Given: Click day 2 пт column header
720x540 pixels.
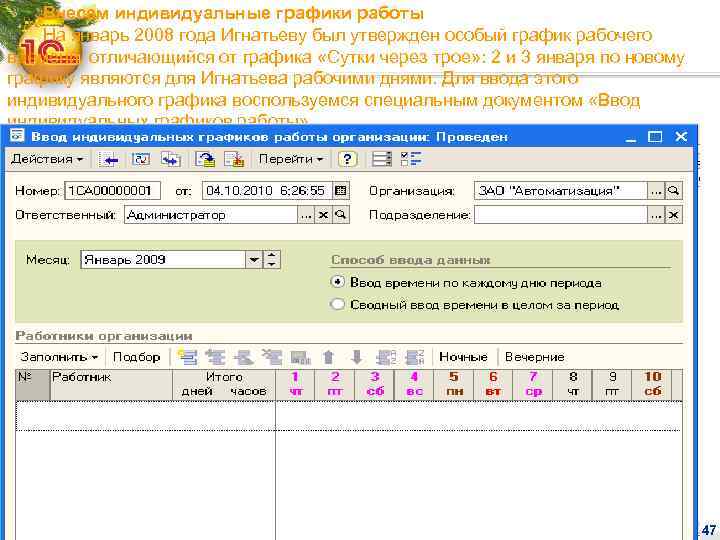Looking at the screenshot, I should pos(335,385).
